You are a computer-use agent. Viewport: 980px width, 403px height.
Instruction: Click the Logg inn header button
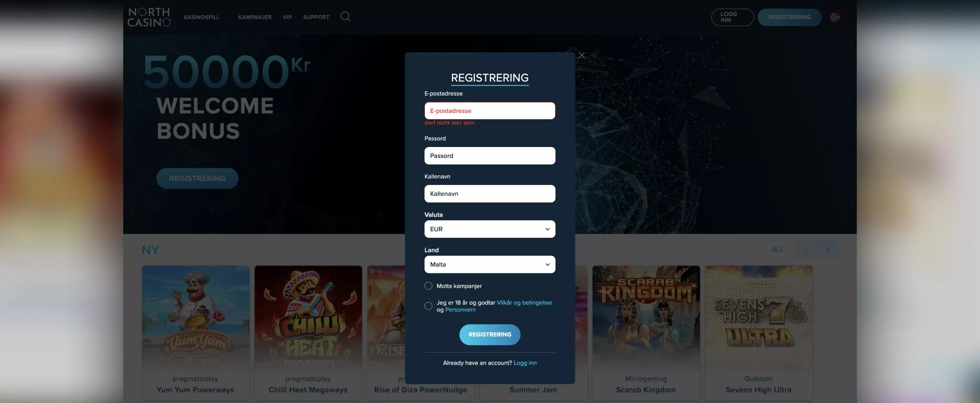tap(732, 17)
